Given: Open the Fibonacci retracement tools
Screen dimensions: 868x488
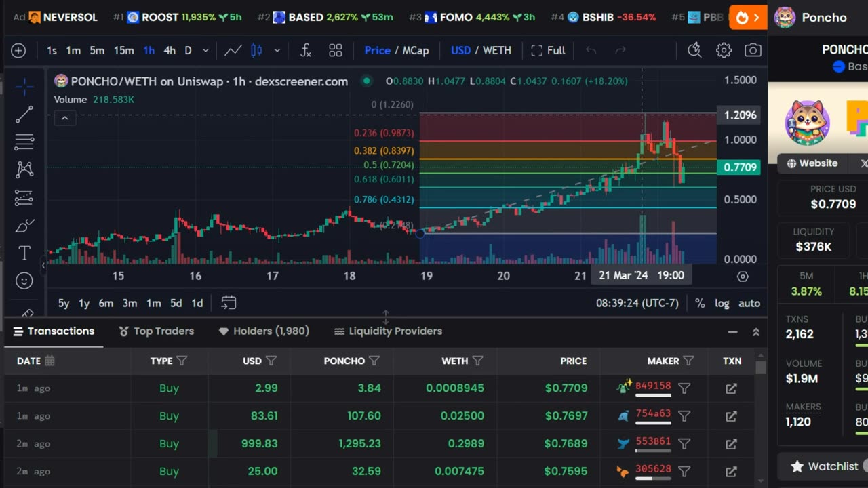Looking at the screenshot, I should (x=24, y=142).
